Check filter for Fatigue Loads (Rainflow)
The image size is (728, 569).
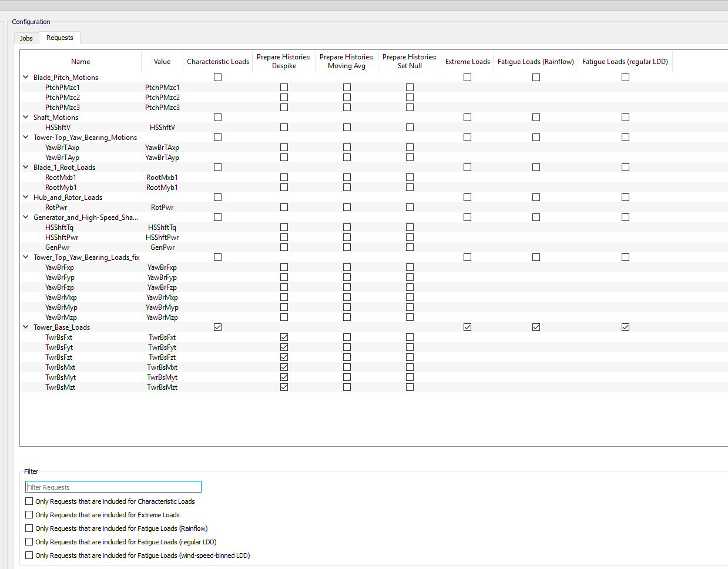tap(29, 528)
